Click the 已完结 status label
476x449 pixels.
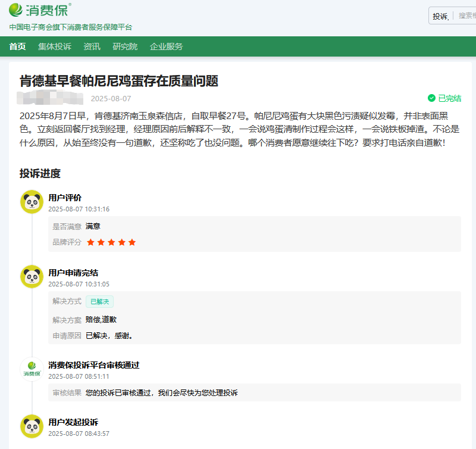point(450,98)
